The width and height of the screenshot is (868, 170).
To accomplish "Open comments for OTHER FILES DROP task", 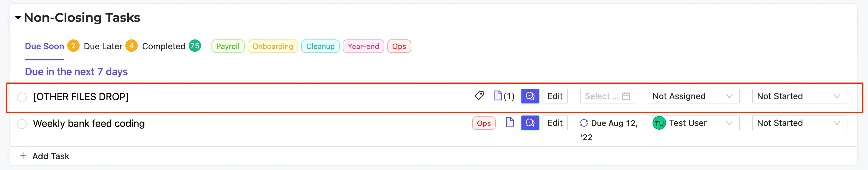I will coord(530,96).
